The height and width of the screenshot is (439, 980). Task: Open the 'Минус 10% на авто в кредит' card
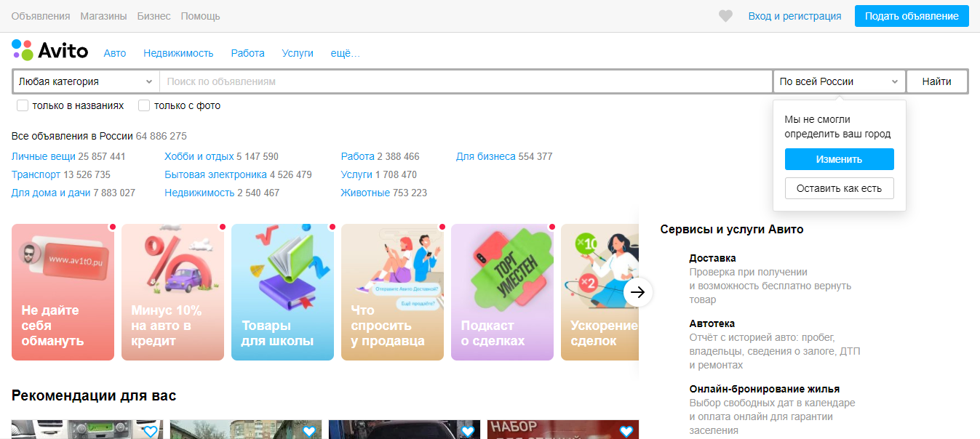click(x=173, y=292)
